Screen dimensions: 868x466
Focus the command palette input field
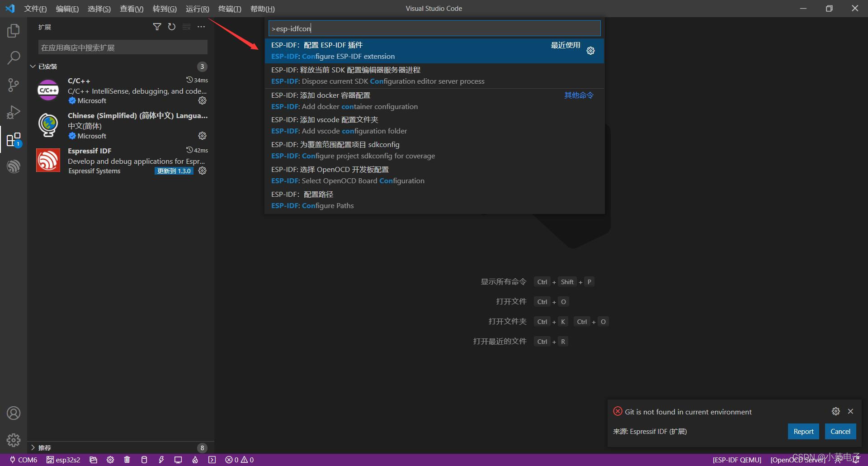pyautogui.click(x=434, y=29)
